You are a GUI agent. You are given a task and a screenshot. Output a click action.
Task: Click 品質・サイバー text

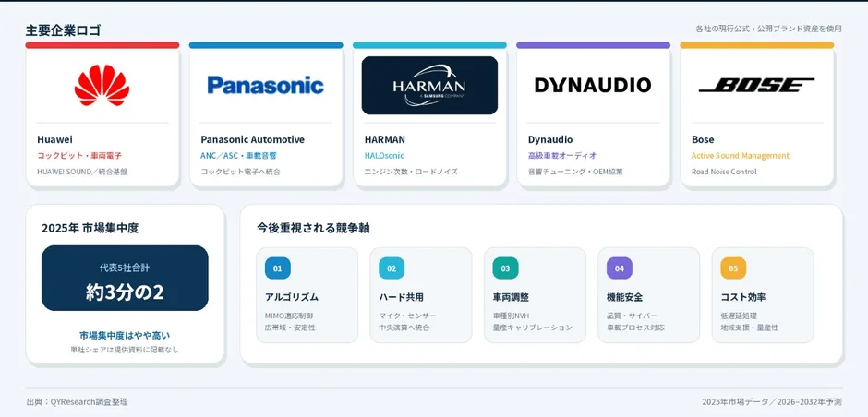tap(633, 316)
